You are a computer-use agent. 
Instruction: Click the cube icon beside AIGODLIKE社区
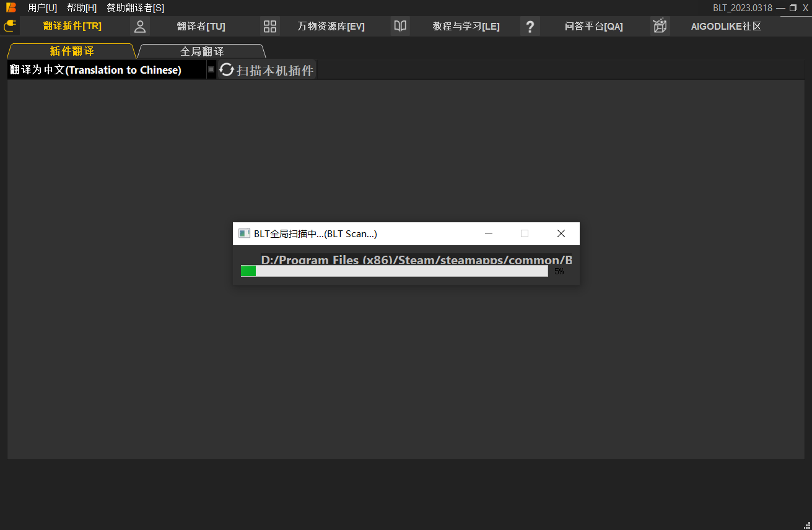pos(660,26)
